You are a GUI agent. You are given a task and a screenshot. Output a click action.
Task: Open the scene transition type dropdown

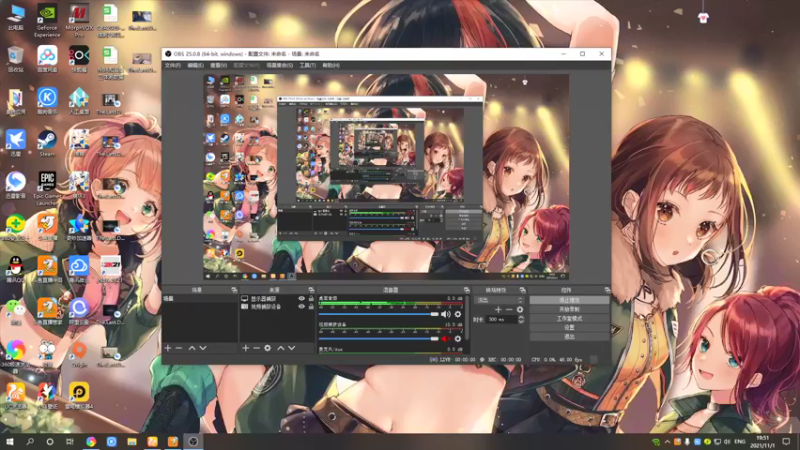tap(499, 300)
